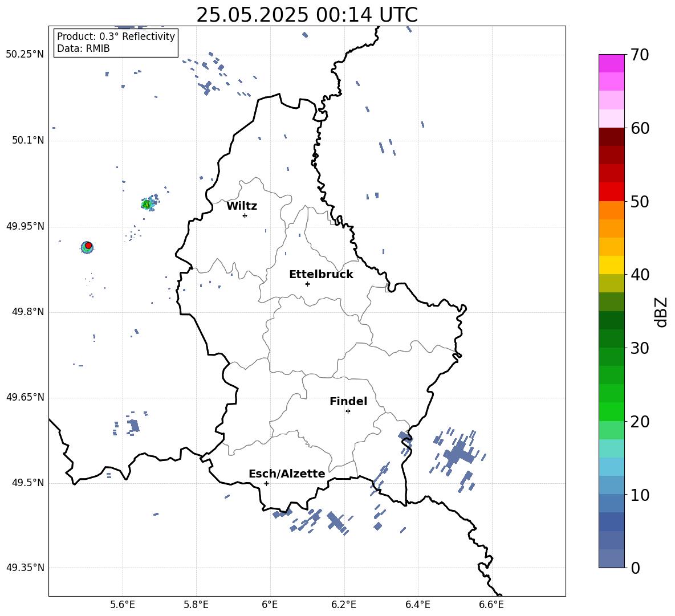The image size is (675, 616).
Task: Click the dark red swatch just below 60
Action: click(x=611, y=137)
